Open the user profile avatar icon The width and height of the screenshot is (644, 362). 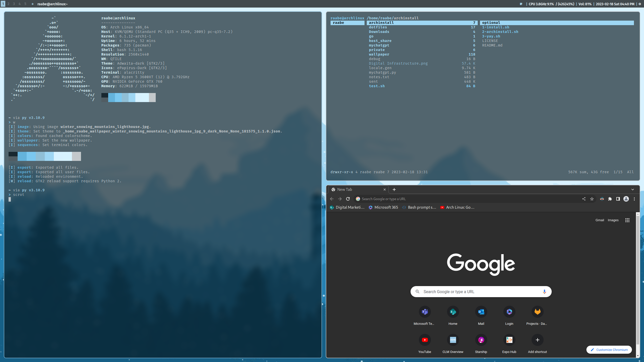[x=626, y=199]
